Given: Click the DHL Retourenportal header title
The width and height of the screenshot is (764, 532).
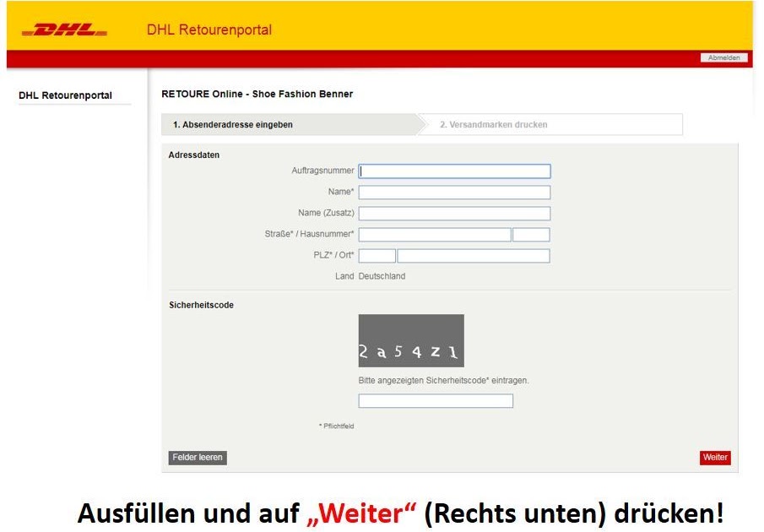Looking at the screenshot, I should pyautogui.click(x=209, y=30).
